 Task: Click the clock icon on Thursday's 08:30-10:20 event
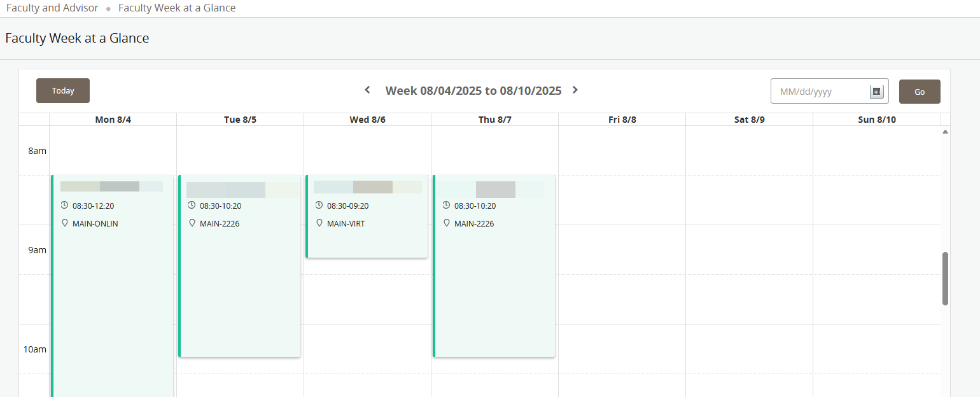click(x=445, y=205)
